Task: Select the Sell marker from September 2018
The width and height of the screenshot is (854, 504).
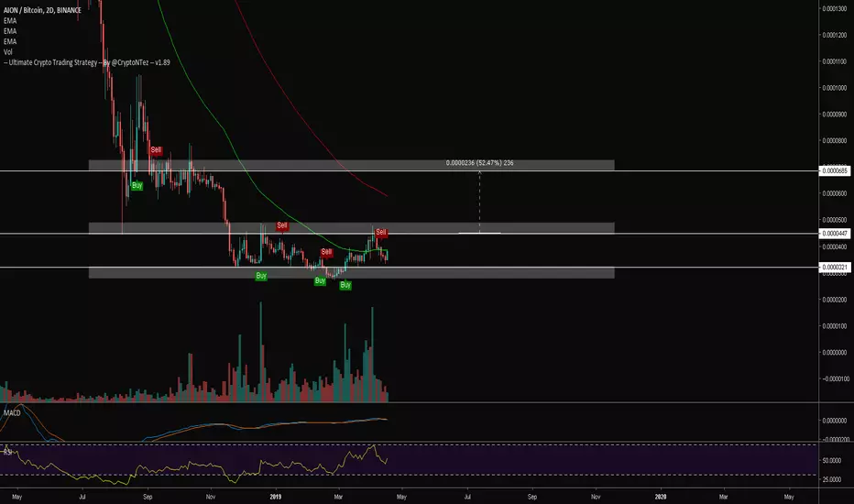Action: coord(156,150)
